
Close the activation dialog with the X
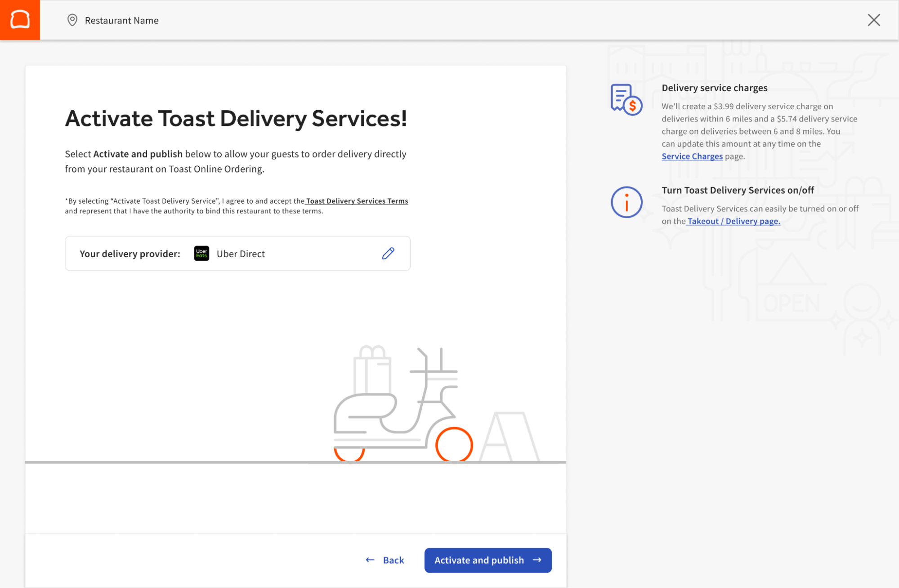874,20
